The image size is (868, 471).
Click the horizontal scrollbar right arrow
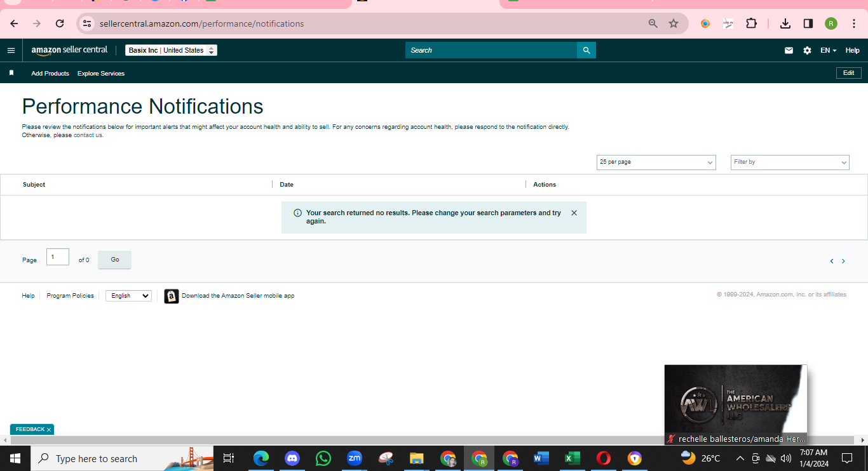[x=863, y=440]
